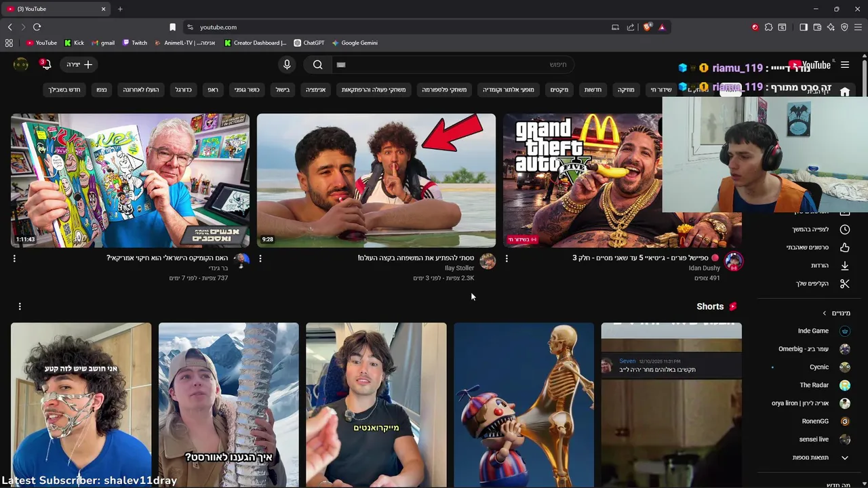The image size is (868, 488).
Task: Open the RonenGG subscription
Action: 810,421
